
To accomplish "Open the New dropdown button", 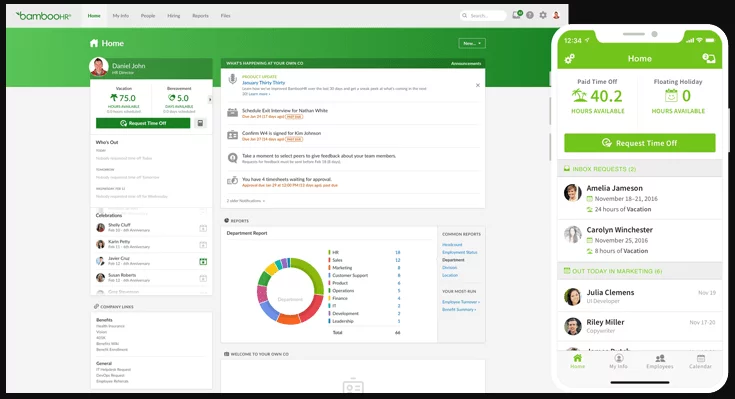I will [x=472, y=43].
